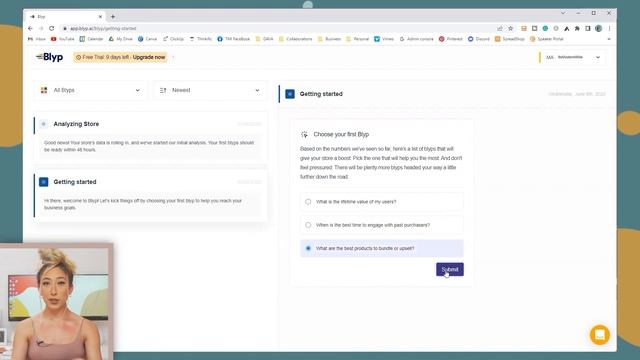Image resolution: width=640 pixels, height=360 pixels.
Task: Open the ClickUp bookmark
Action: [173, 39]
